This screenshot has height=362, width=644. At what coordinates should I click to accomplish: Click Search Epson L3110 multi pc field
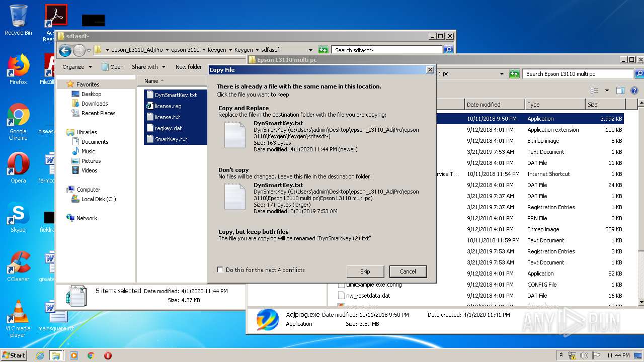click(578, 74)
